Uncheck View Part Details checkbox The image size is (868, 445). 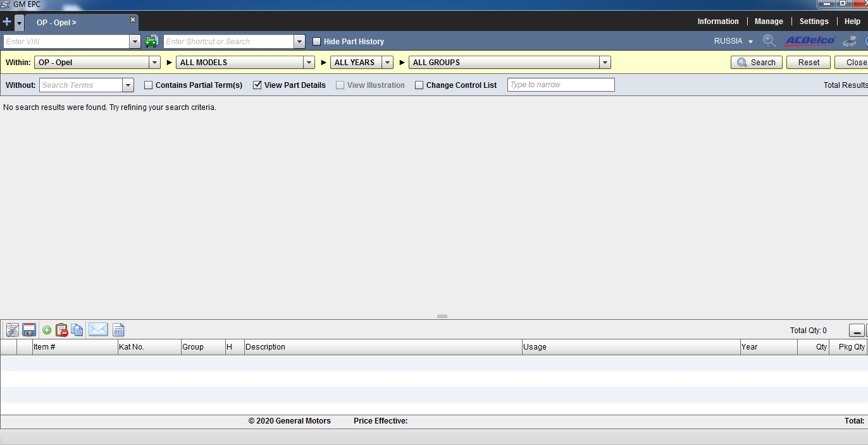(x=257, y=85)
